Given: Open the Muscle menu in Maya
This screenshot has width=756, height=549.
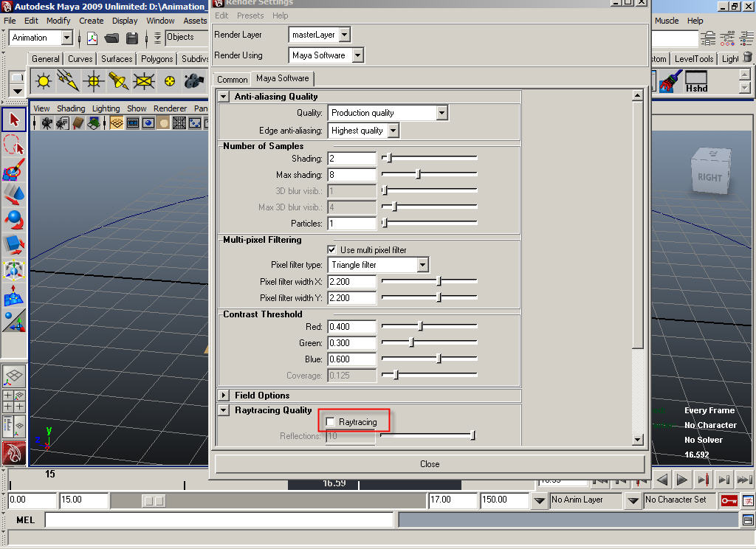Looking at the screenshot, I should [x=667, y=21].
